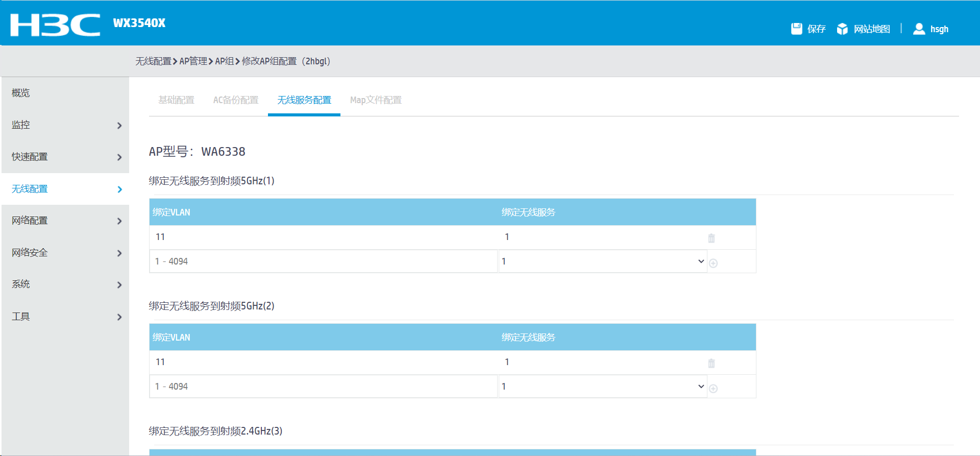The width and height of the screenshot is (980, 456).
Task: Click the site map cube icon
Action: [x=842, y=29]
